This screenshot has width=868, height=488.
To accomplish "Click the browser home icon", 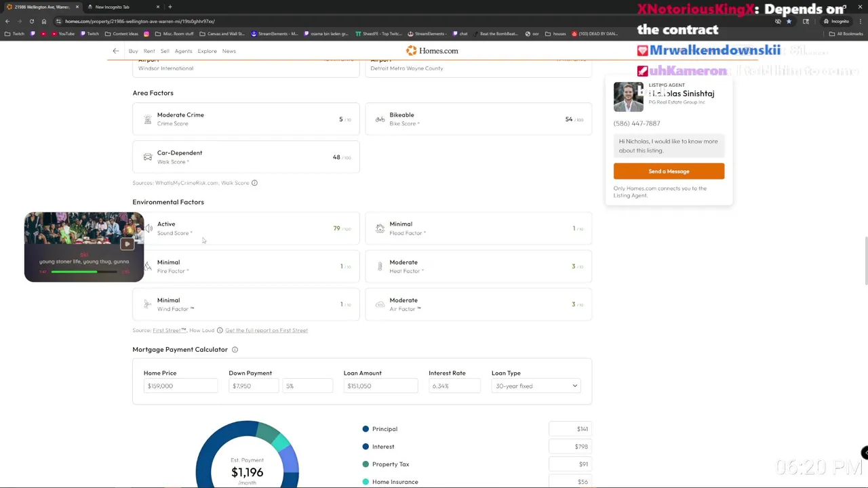I will coord(44,21).
